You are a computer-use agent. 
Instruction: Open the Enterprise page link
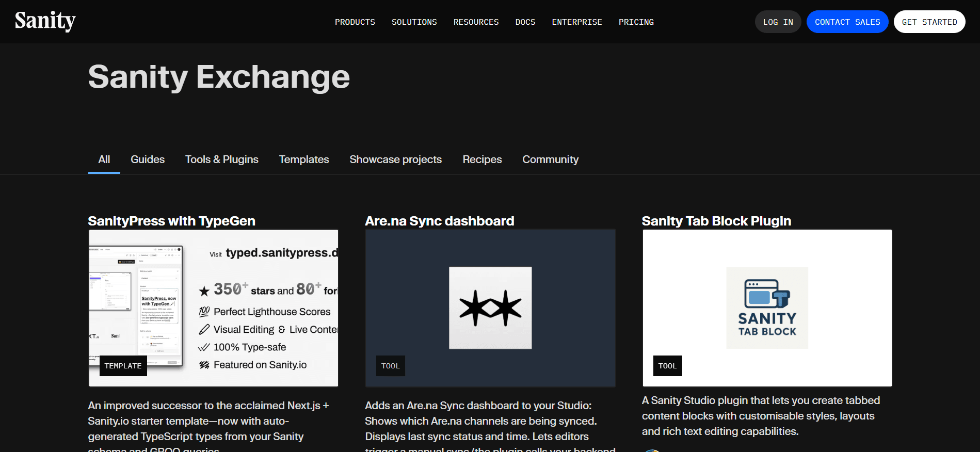[x=576, y=22]
